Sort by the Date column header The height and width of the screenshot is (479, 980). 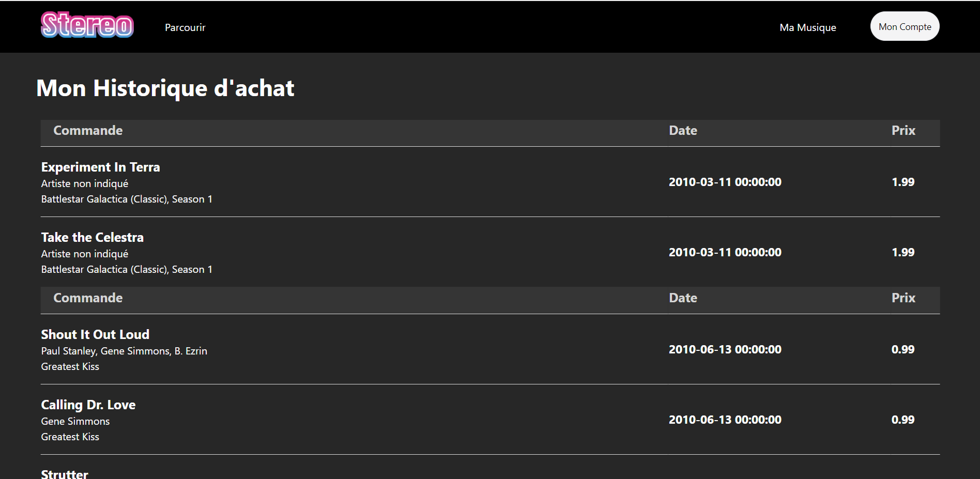coord(682,130)
